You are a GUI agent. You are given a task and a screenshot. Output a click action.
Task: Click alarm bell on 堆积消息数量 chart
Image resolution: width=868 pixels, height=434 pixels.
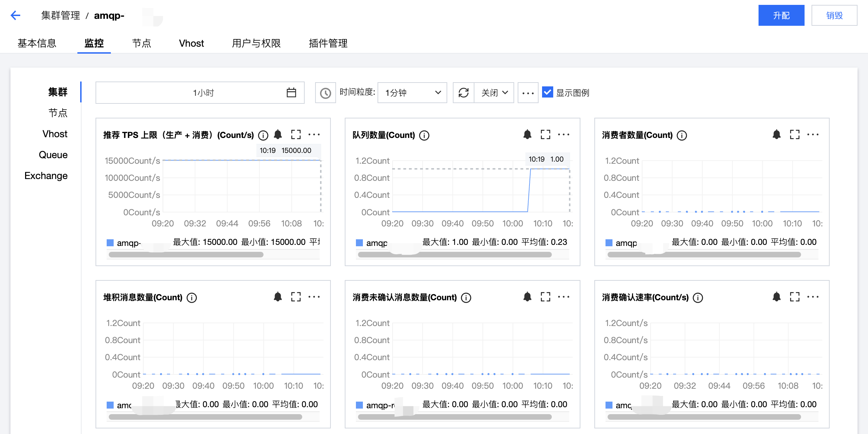pyautogui.click(x=278, y=297)
